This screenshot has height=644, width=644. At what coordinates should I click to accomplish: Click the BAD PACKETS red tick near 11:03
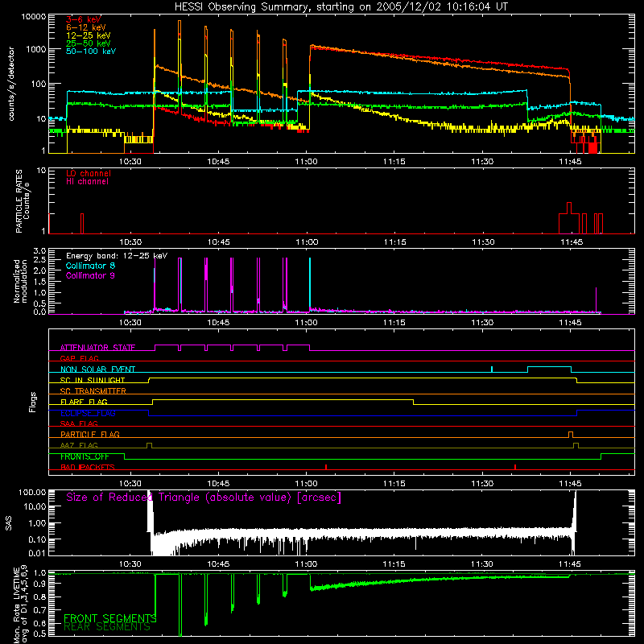pos(326,467)
